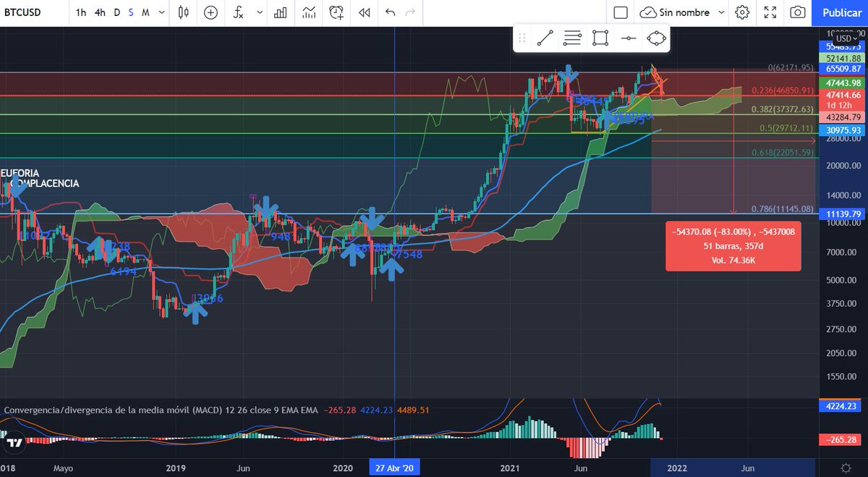Click the red measurement box showing -83.00%

733,246
